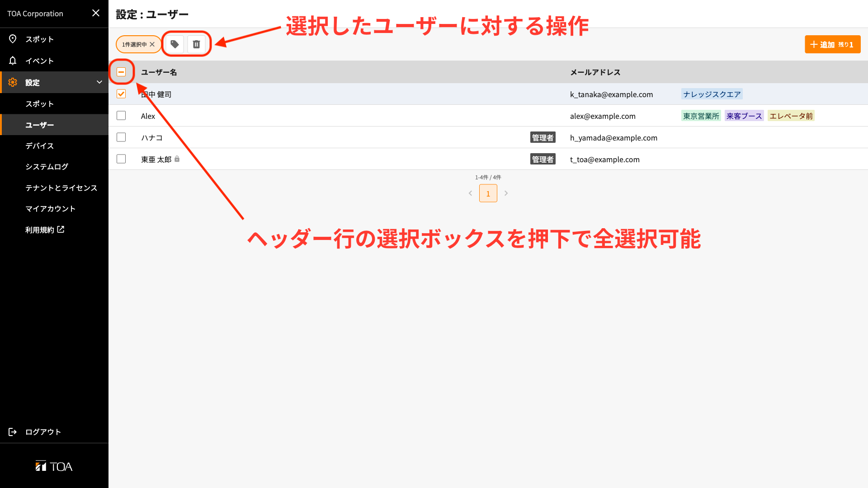Click user name Alex
This screenshot has height=488, width=868.
click(148, 116)
